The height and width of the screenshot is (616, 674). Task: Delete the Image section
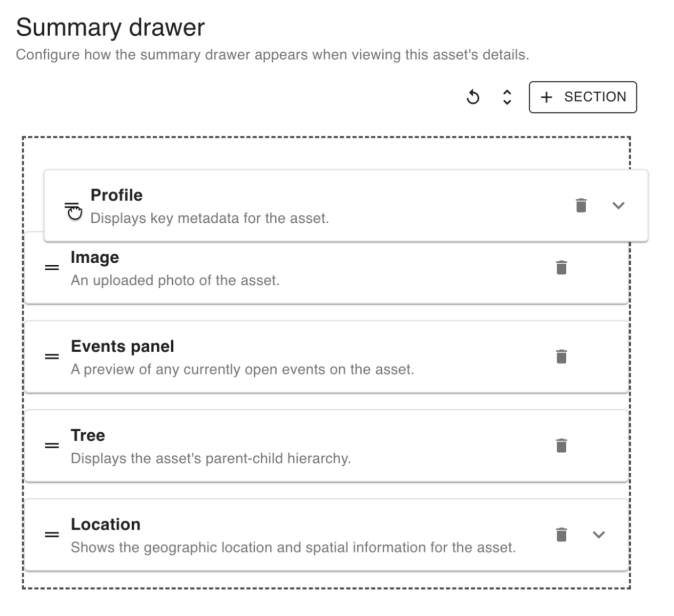click(x=561, y=268)
